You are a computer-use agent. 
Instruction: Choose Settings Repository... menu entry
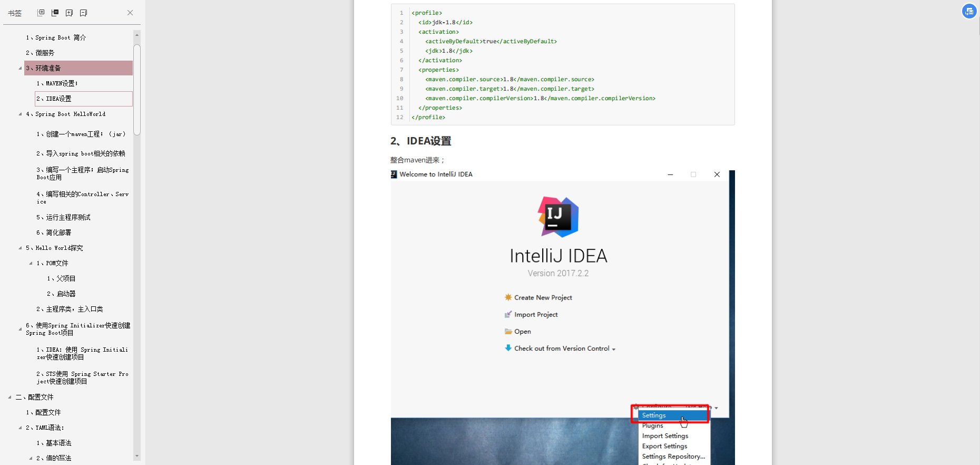pyautogui.click(x=673, y=456)
